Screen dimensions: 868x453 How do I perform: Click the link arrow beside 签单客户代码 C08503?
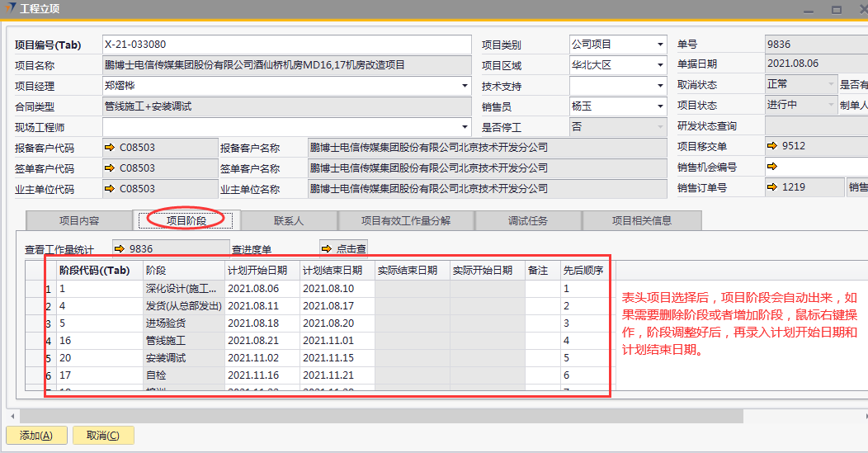pos(109,168)
